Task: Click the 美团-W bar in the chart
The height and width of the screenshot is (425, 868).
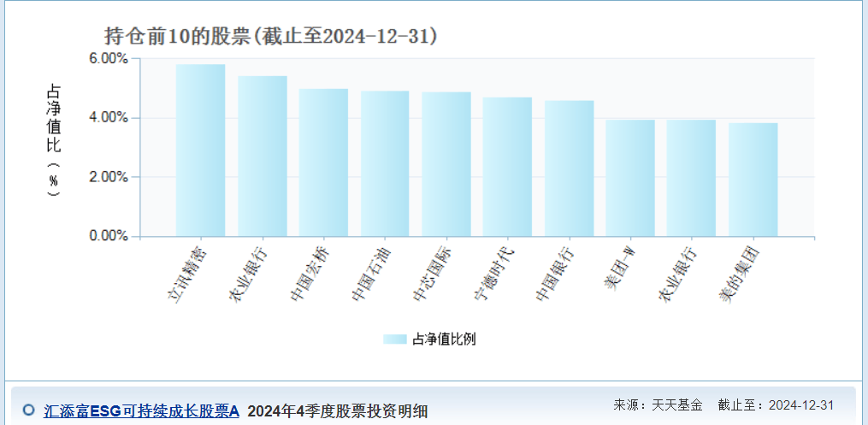Action: coord(630,178)
